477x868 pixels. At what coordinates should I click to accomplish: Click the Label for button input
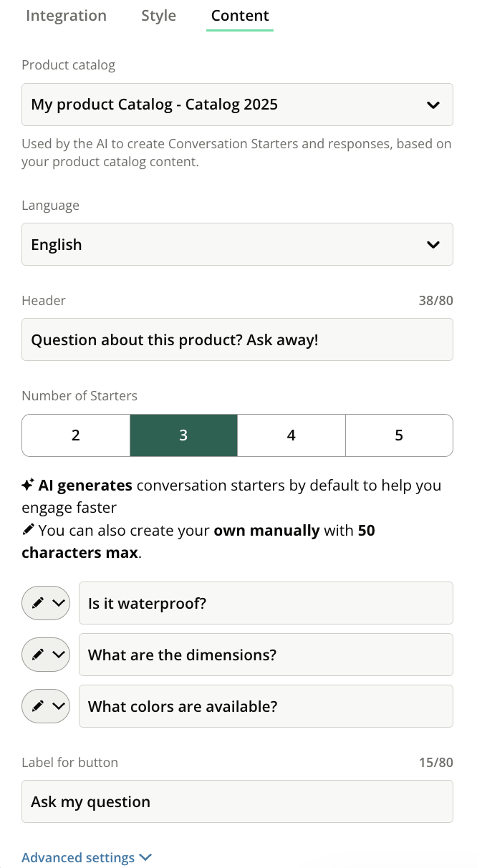(237, 801)
